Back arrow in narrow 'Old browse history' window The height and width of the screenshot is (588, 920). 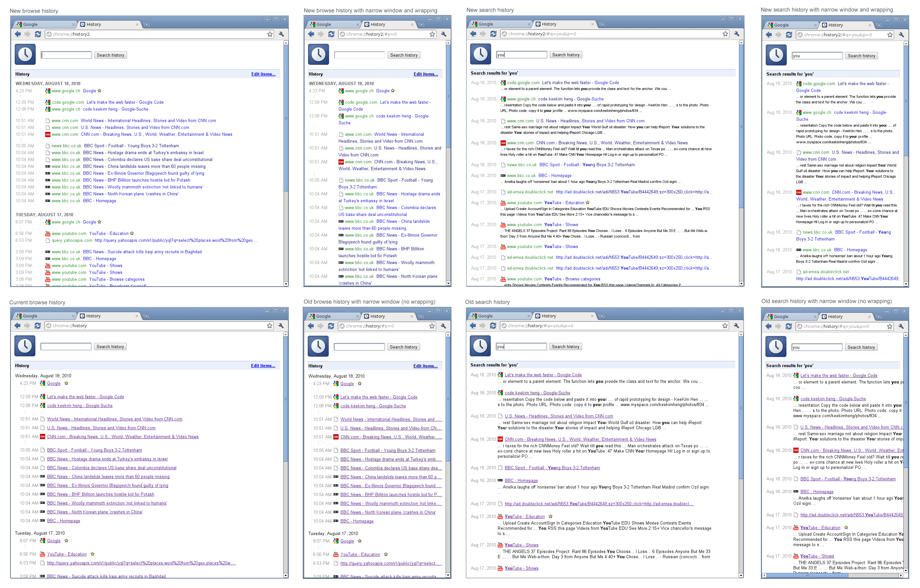(311, 326)
